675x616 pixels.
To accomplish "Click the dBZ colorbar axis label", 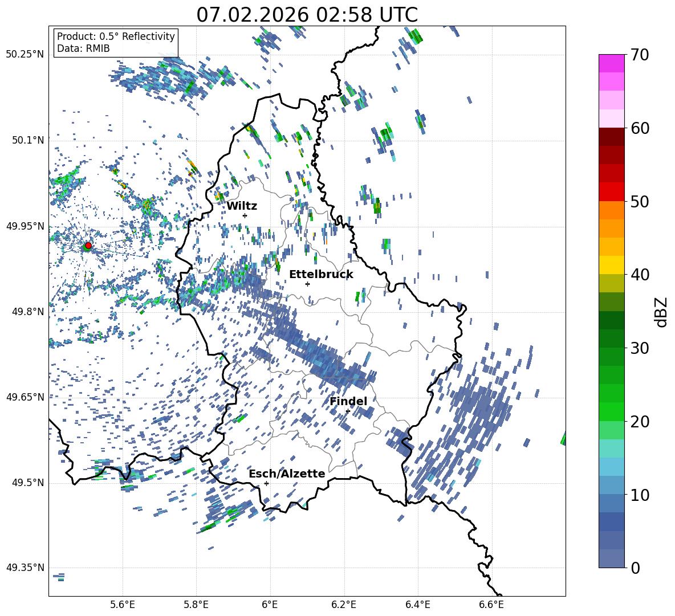I will coord(661,311).
